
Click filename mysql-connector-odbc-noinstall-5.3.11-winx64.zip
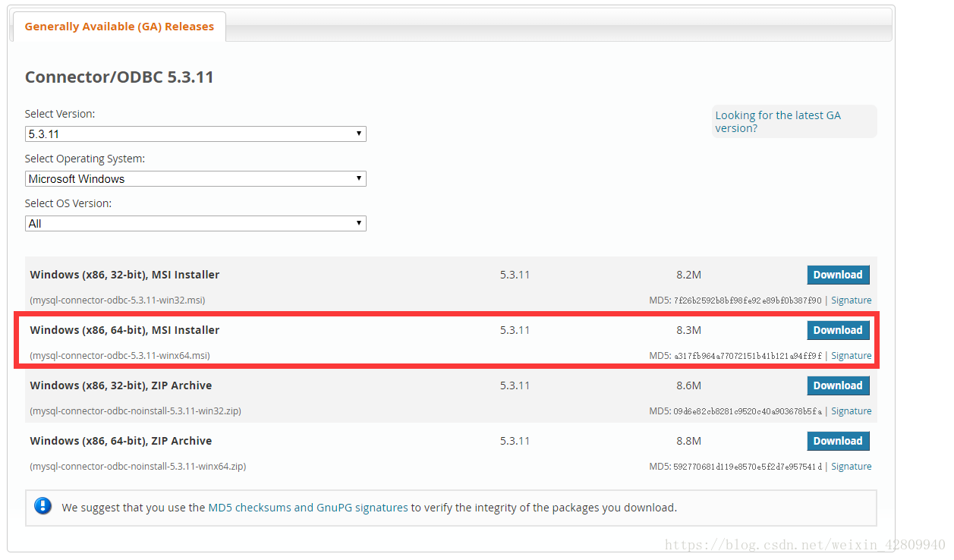(x=138, y=467)
